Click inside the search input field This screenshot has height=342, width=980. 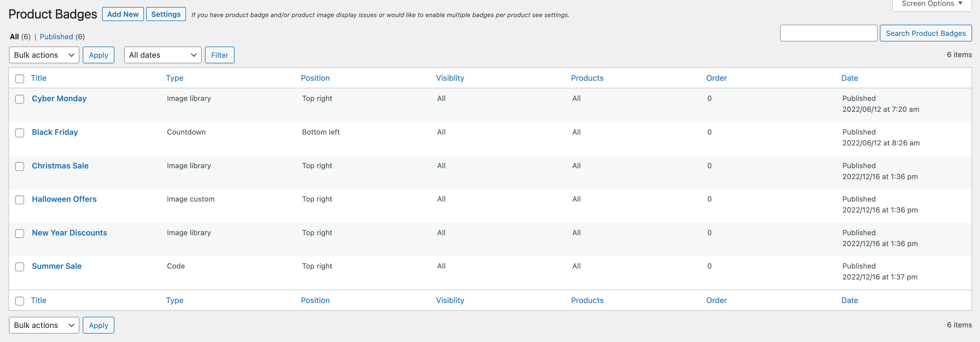click(828, 33)
